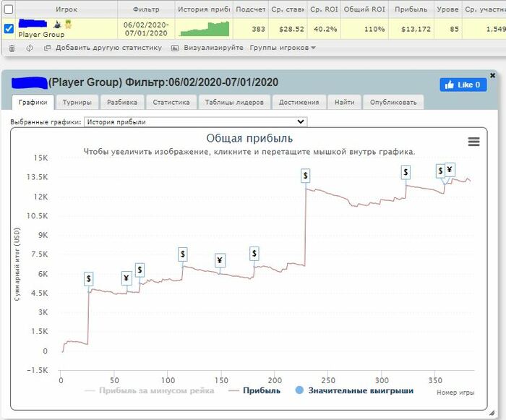This screenshot has width=506, height=420.
Task: Click the Facebook Like button
Action: coord(463,85)
